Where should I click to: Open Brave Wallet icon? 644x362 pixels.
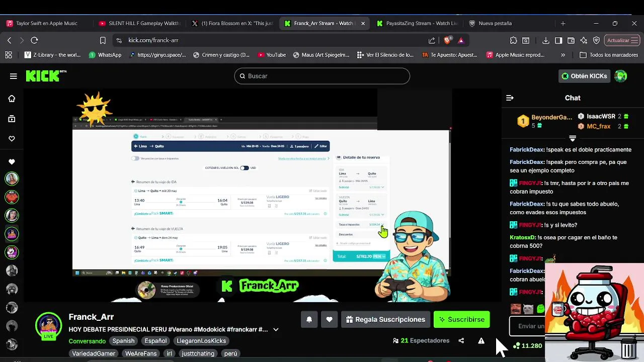pos(571,40)
